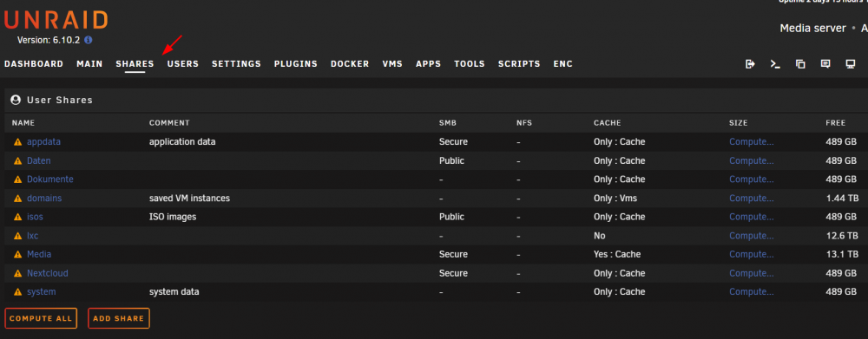
Task: Open the terminal icon in the top bar
Action: click(x=775, y=64)
